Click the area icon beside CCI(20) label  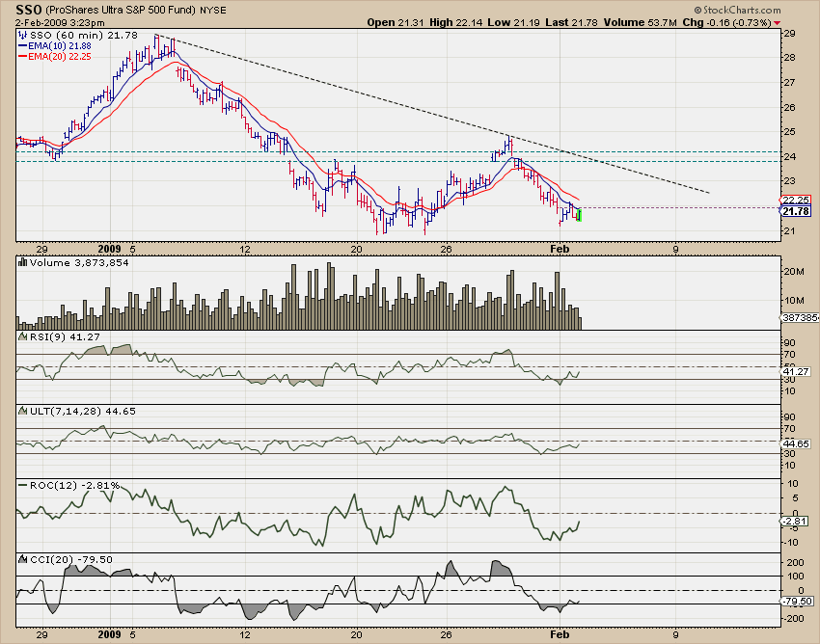(x=22, y=560)
